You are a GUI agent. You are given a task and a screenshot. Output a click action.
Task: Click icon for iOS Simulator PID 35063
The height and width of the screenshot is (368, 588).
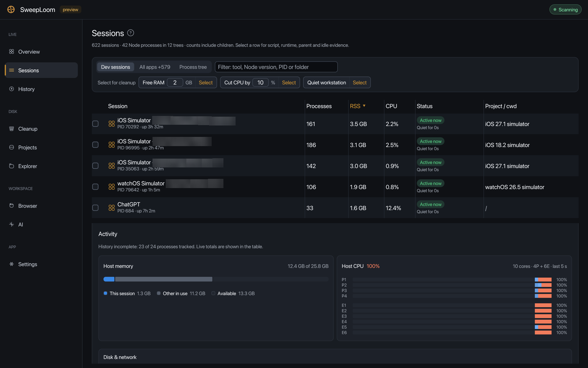click(x=112, y=166)
